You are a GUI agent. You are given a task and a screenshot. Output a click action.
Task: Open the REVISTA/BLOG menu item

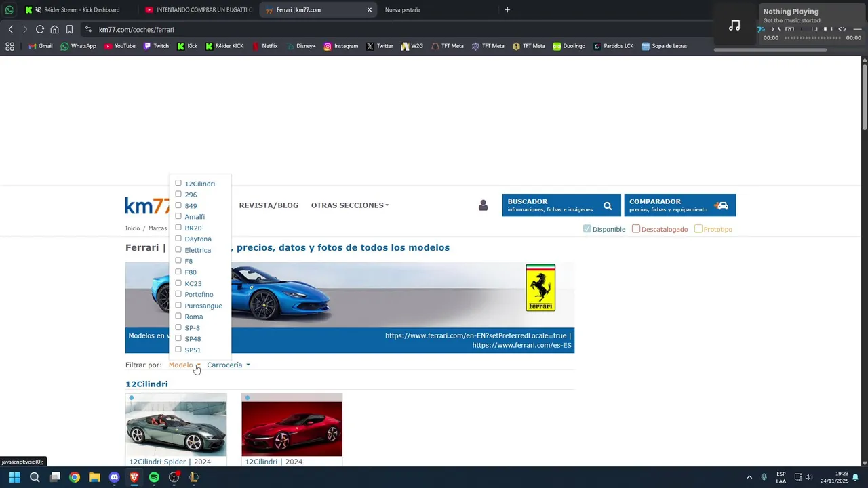(x=269, y=205)
